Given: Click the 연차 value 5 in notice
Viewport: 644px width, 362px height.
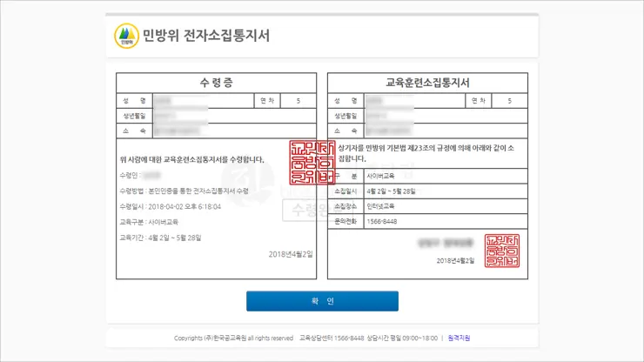Looking at the screenshot, I should [509, 101].
